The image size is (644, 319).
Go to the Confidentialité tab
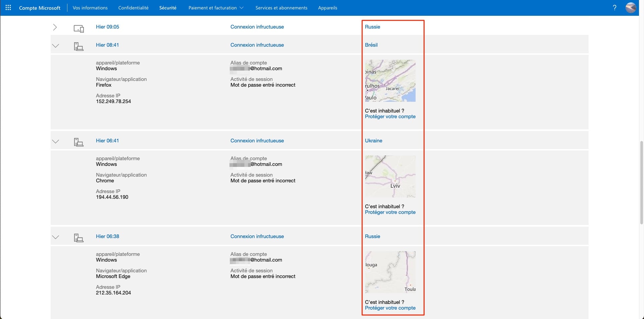pyautogui.click(x=133, y=8)
